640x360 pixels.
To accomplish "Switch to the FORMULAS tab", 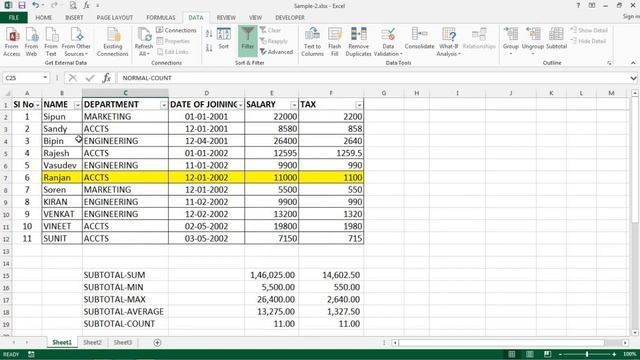I will (x=161, y=18).
